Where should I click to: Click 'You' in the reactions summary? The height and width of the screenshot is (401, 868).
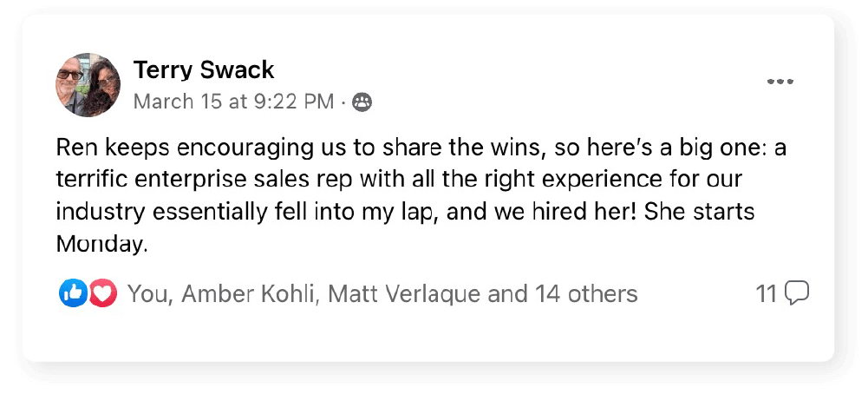pyautogui.click(x=147, y=293)
